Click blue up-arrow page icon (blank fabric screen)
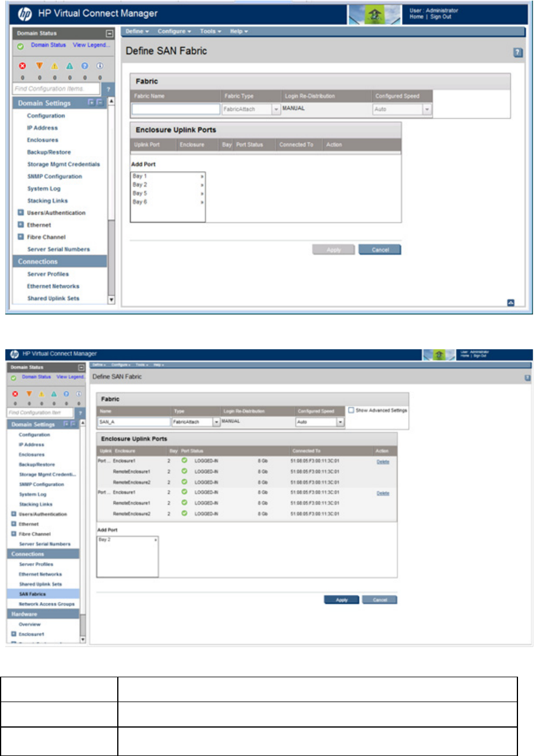534x756 pixels. point(511,303)
